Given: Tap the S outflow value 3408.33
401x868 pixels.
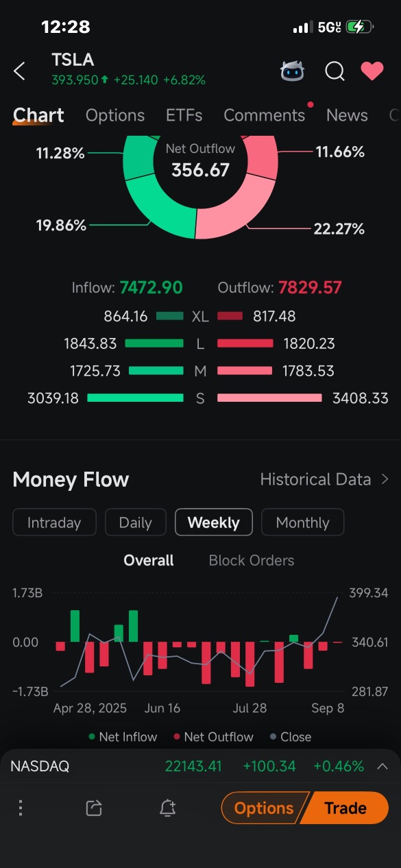Looking at the screenshot, I should (x=360, y=398).
